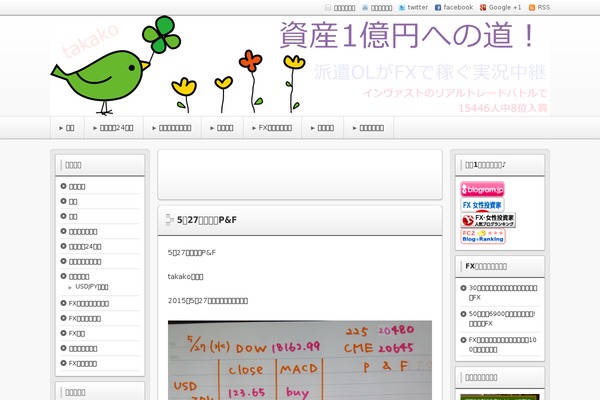Screen dimensions: 600x400
Task: Click the FC2 Blog Ranking badge
Action: click(x=483, y=236)
